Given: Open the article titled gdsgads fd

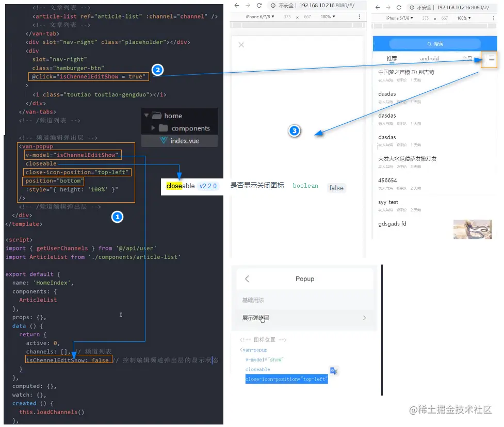Looking at the screenshot, I should click(392, 224).
